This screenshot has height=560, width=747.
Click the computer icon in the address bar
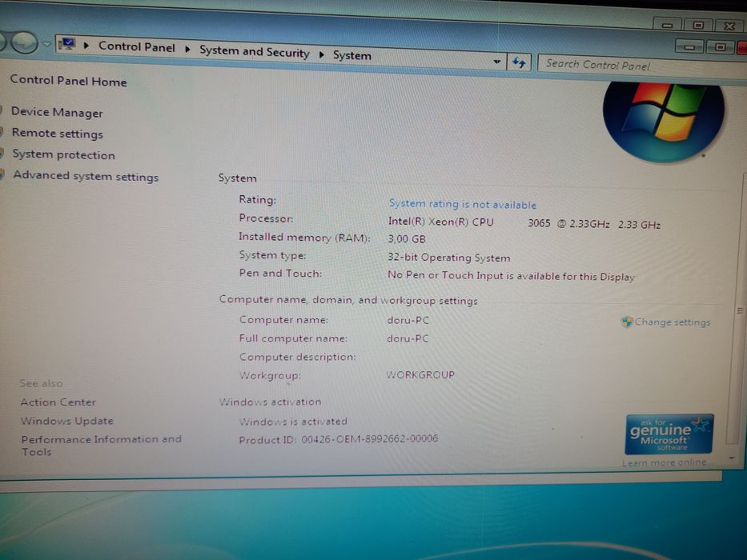point(66,45)
